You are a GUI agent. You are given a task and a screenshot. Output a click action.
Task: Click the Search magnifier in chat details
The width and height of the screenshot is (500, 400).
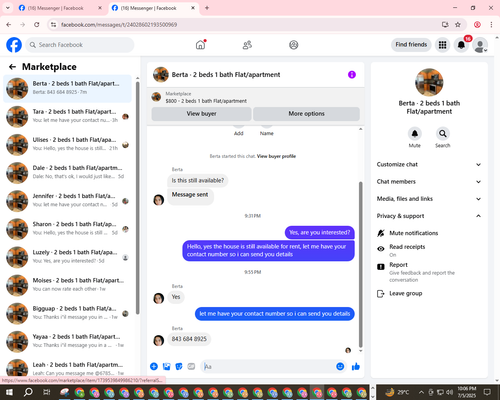(x=443, y=134)
